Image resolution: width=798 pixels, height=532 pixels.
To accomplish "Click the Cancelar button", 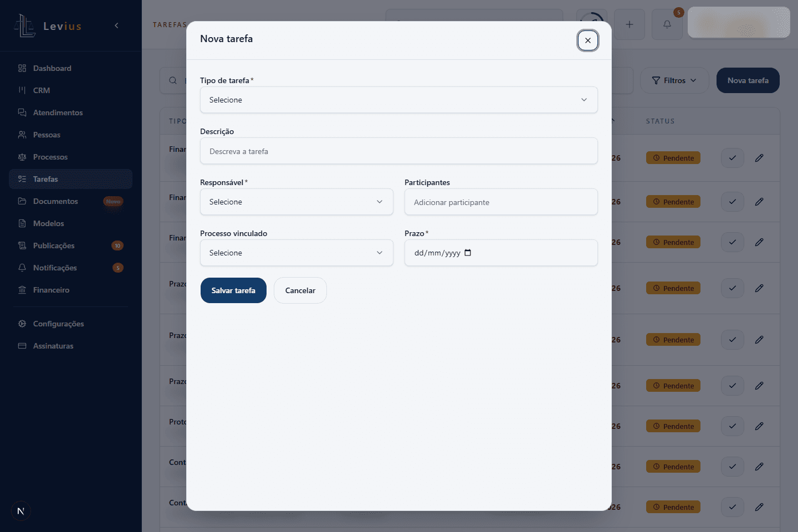I will [x=300, y=290].
